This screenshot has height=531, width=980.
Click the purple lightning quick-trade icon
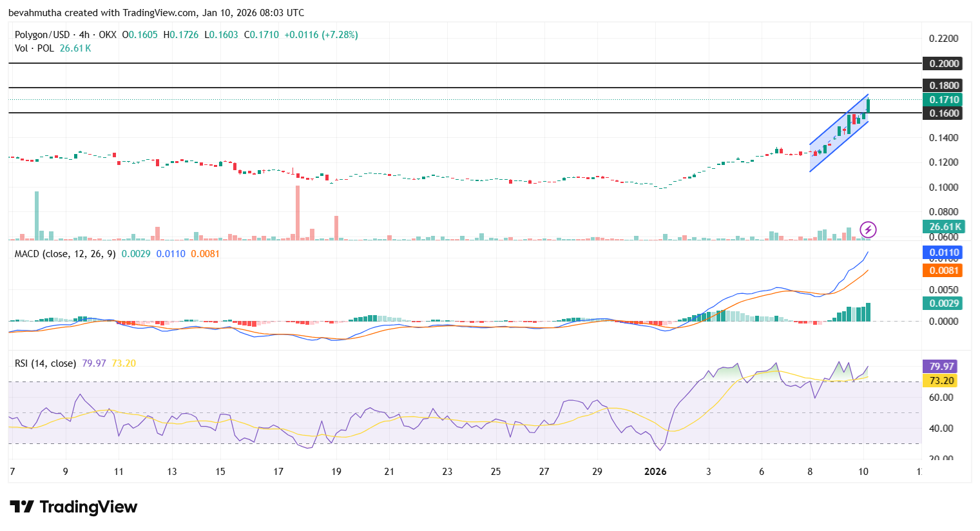[869, 229]
